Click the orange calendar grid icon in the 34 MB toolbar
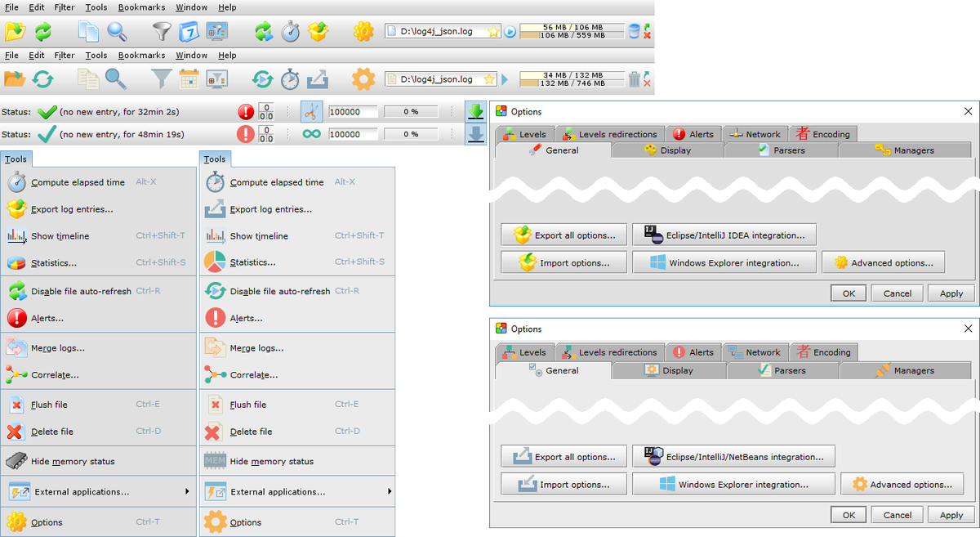 point(189,79)
